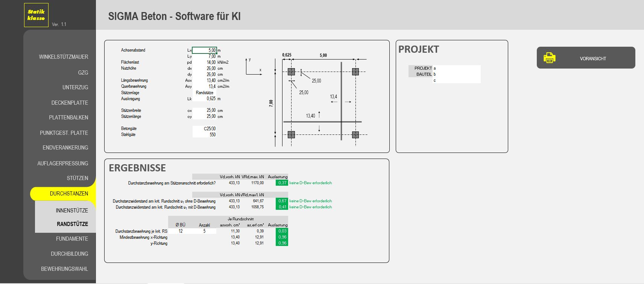This screenshot has height=284, width=644.
Task: Click the top-left column in the diagram
Action: pos(291,72)
